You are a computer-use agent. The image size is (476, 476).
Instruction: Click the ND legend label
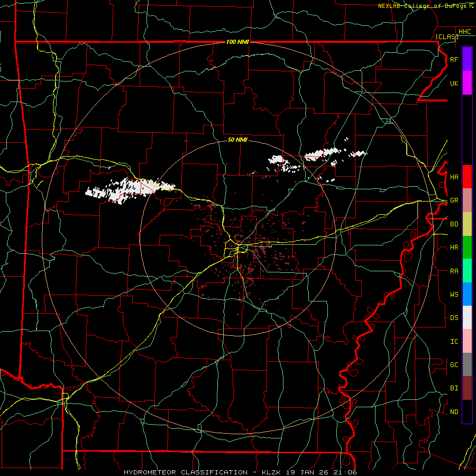(454, 412)
